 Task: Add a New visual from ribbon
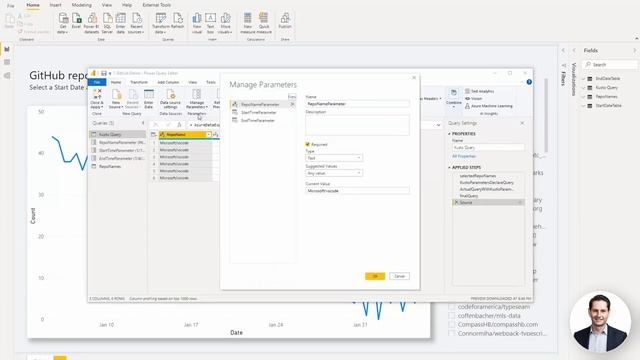tap(197, 23)
